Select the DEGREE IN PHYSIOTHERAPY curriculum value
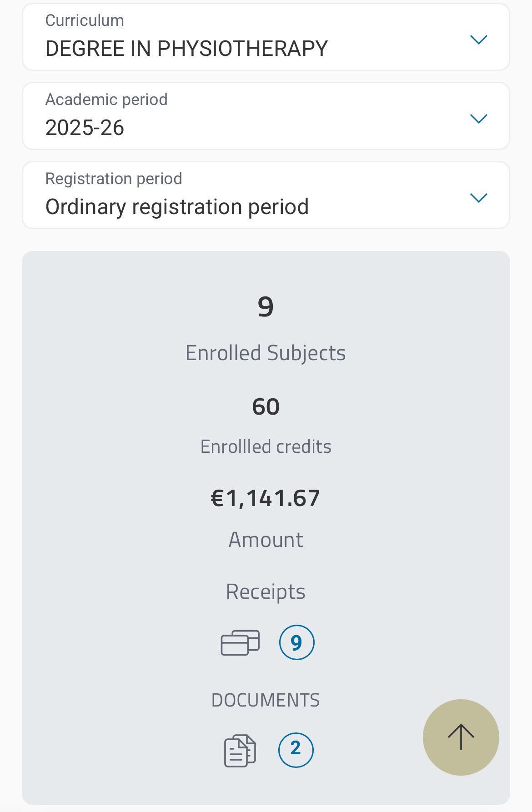This screenshot has width=532, height=812. click(186, 49)
